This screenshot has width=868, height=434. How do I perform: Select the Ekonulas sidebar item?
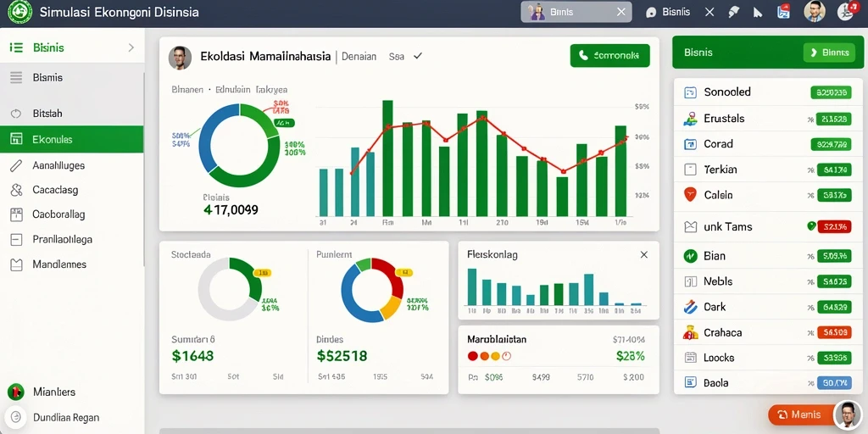coord(72,139)
